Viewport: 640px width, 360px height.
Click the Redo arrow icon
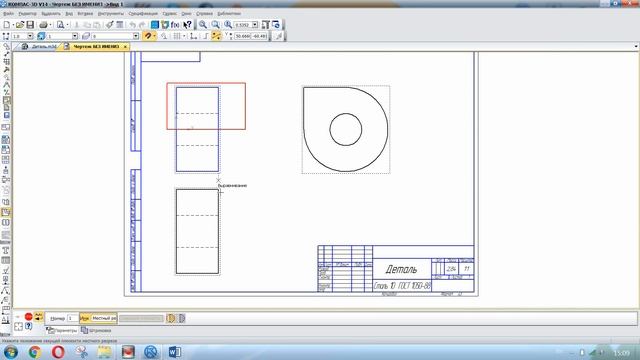point(142,25)
